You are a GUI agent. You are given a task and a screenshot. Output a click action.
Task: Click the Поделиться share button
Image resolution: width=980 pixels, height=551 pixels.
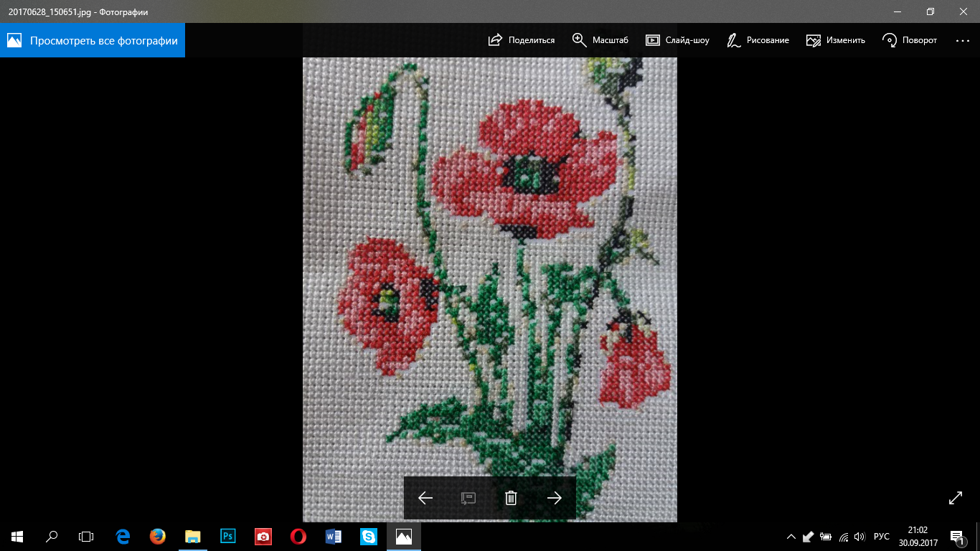pyautogui.click(x=522, y=40)
